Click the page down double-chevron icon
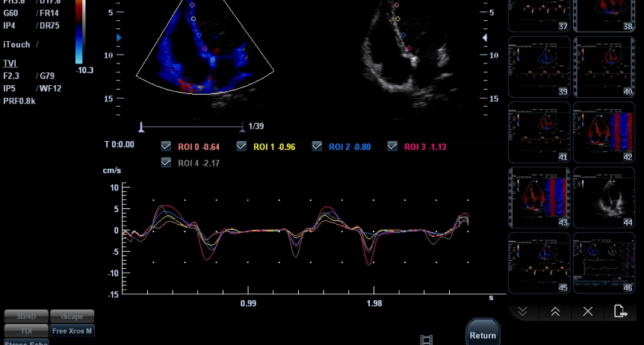The width and height of the screenshot is (644, 345). pyautogui.click(x=523, y=311)
